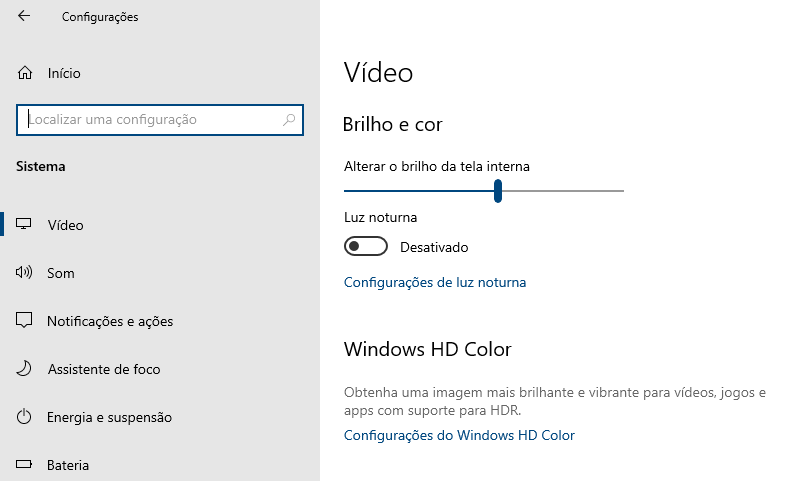Open Notificações e ações page

click(x=110, y=321)
